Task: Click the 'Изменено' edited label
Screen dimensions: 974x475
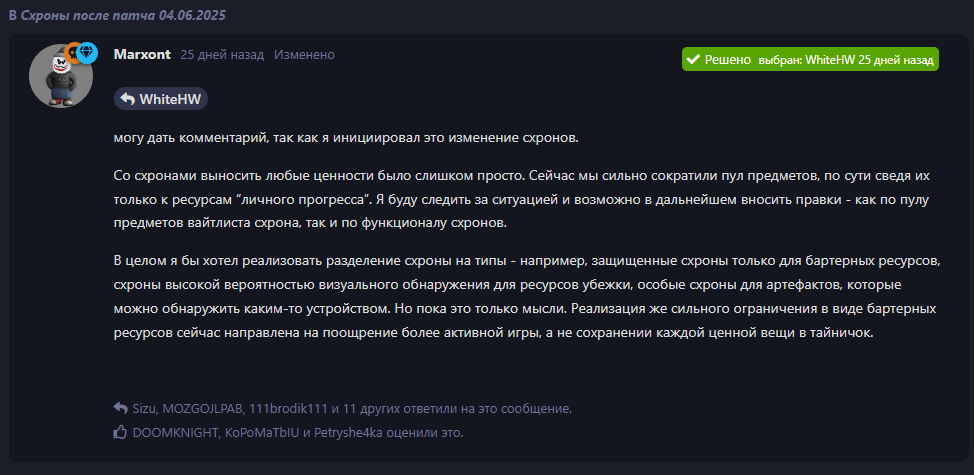Action: (304, 55)
